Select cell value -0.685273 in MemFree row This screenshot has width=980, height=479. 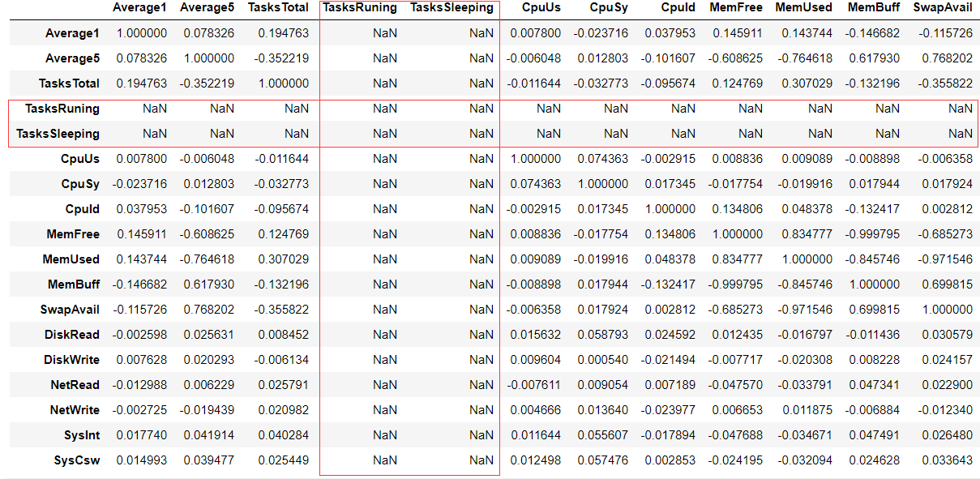pyautogui.click(x=944, y=234)
